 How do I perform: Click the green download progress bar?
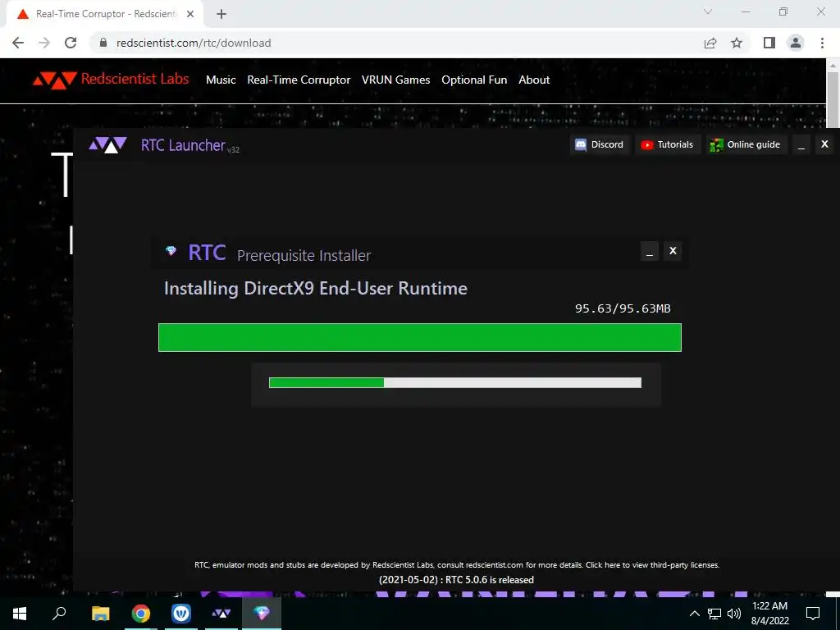(419, 337)
